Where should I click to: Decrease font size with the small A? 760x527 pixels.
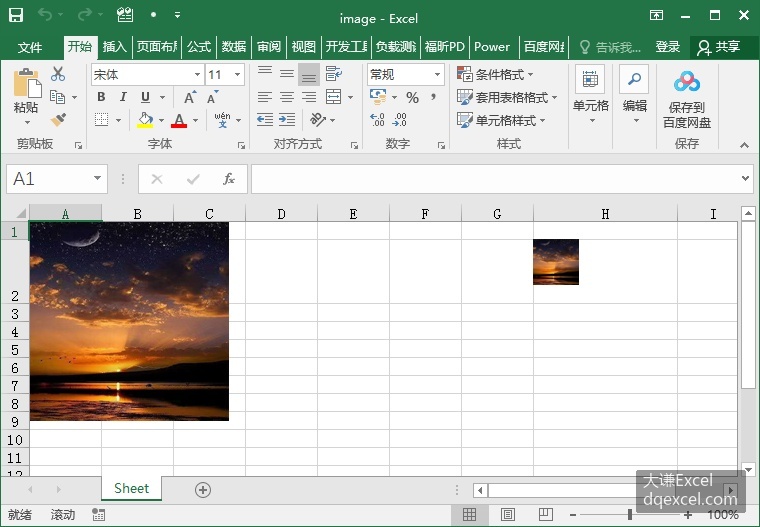coord(212,97)
